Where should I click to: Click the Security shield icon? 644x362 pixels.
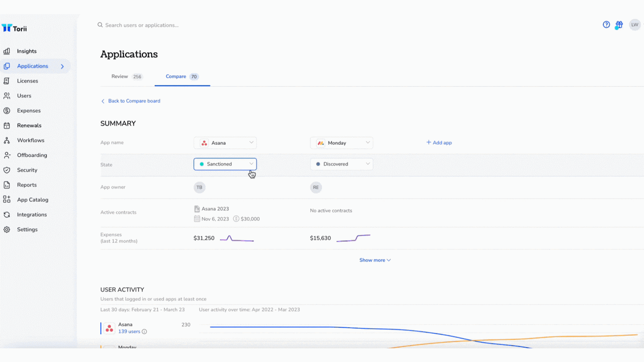(x=7, y=170)
